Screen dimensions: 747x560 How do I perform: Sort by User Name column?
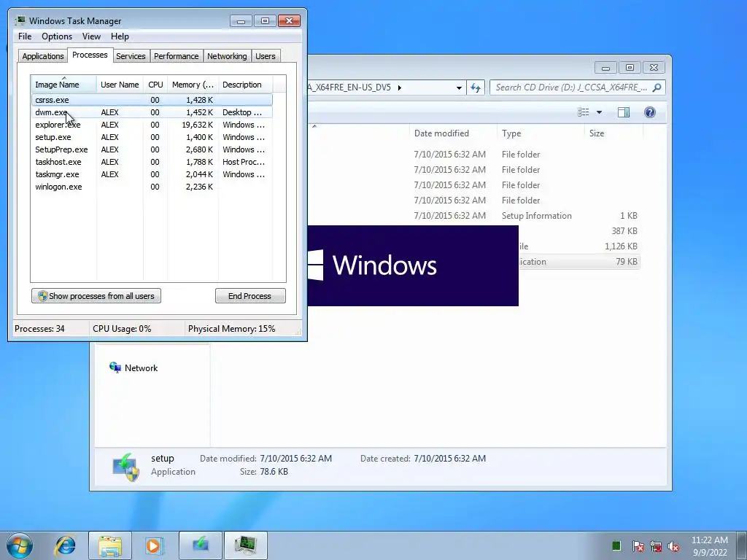pyautogui.click(x=120, y=85)
